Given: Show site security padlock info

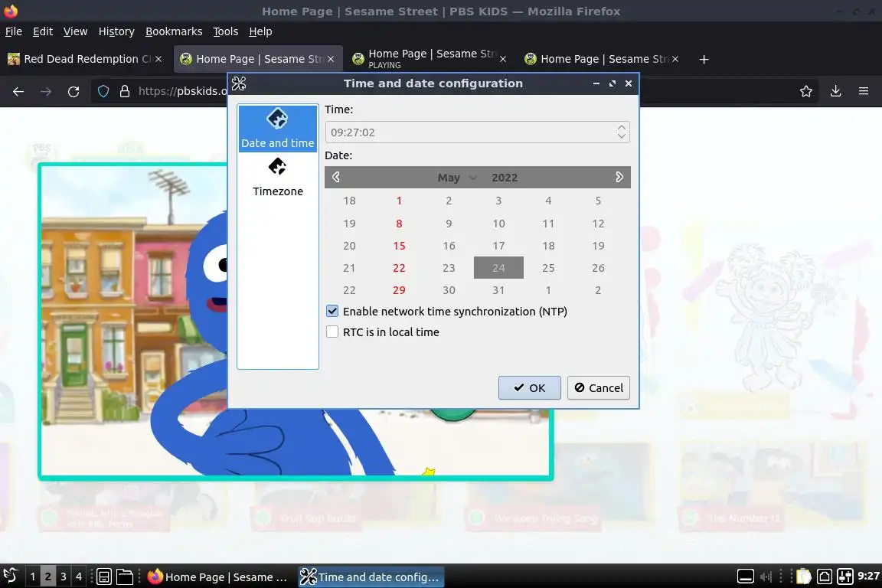Looking at the screenshot, I should 124,91.
